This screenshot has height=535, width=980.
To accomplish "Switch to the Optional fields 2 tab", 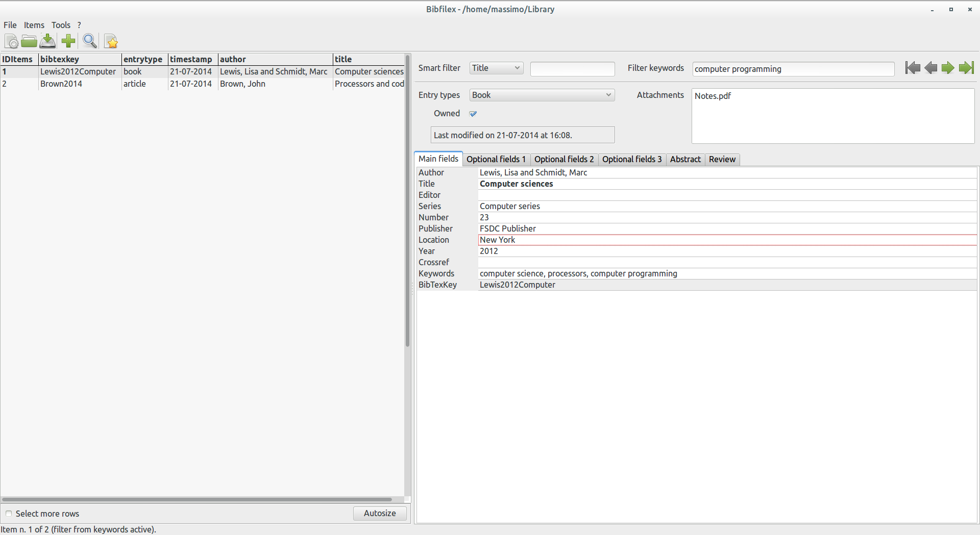I will (564, 159).
